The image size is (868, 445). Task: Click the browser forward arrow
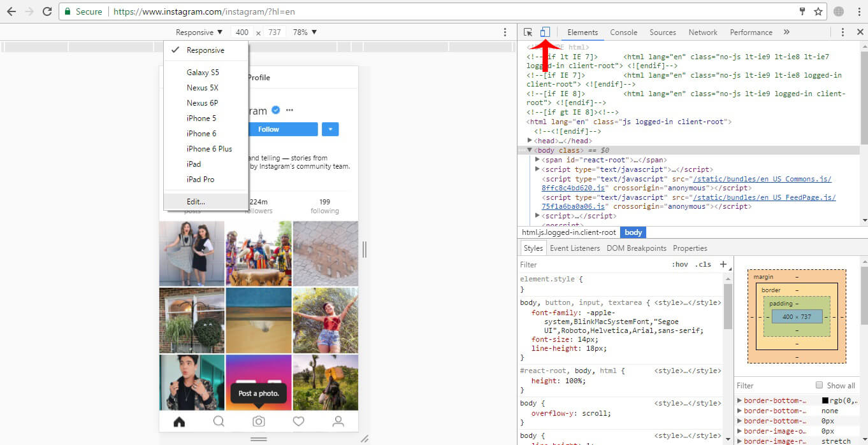[x=29, y=11]
